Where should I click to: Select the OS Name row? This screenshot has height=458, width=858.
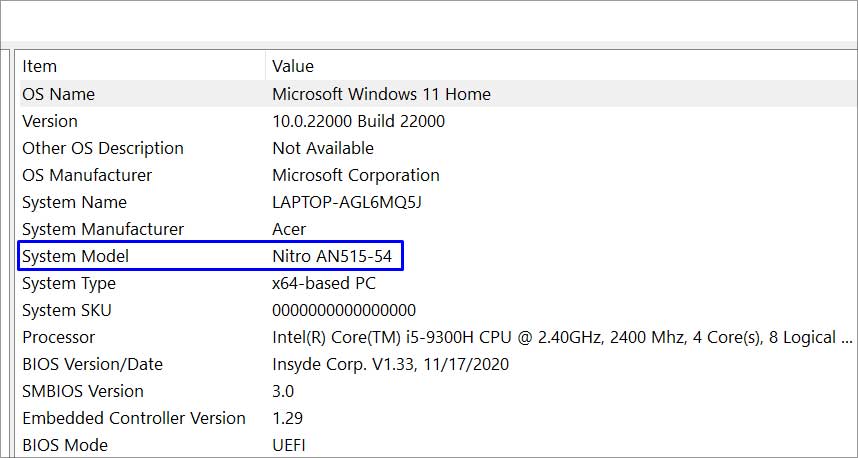coord(438,94)
